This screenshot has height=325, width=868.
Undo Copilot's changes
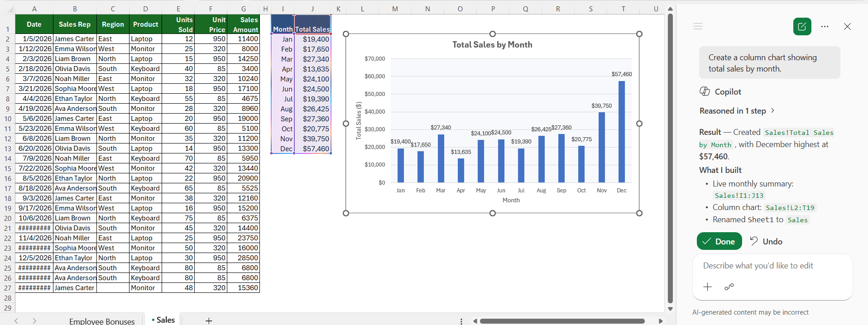tap(766, 241)
